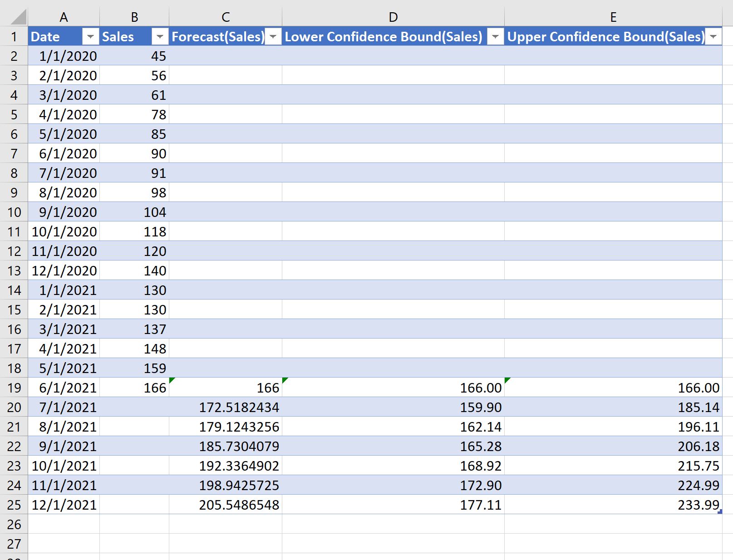Select the cell with date 9/1/2020

click(64, 212)
